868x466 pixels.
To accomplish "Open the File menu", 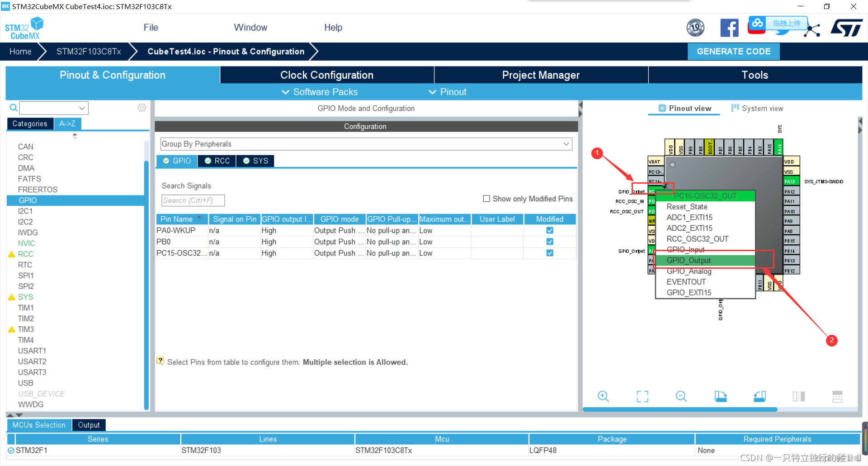I will coord(151,28).
